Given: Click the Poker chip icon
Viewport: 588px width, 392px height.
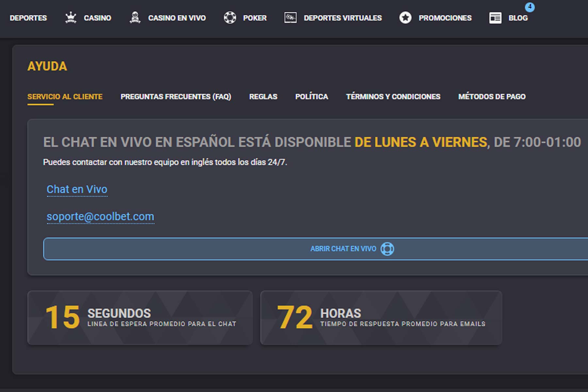Looking at the screenshot, I should point(230,18).
